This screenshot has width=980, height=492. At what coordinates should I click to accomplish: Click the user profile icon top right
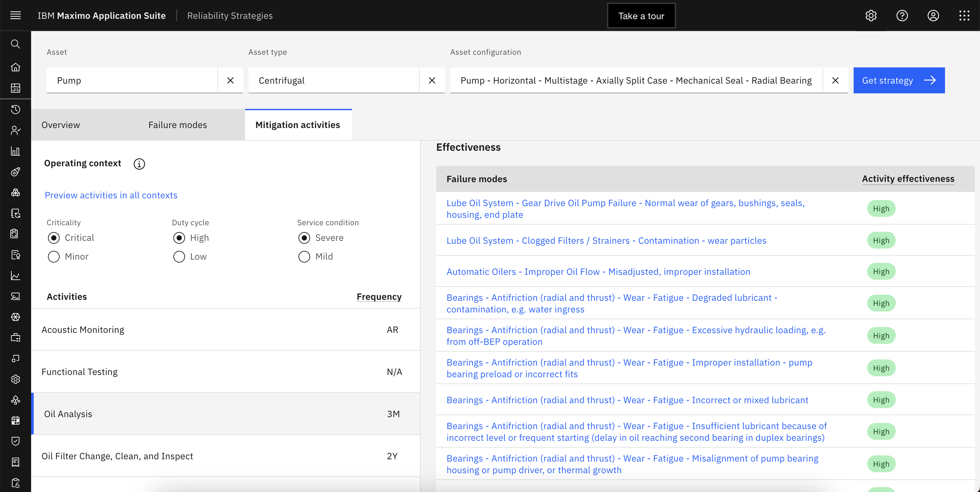pyautogui.click(x=934, y=15)
